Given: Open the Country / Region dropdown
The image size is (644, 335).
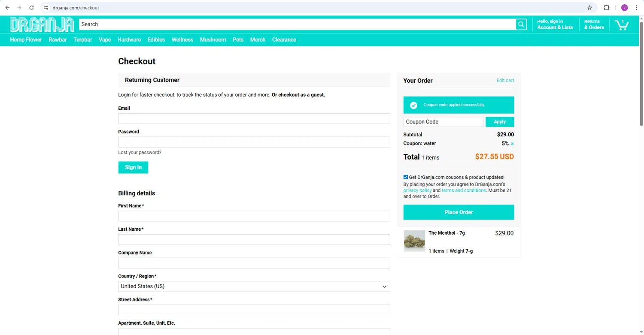Looking at the screenshot, I should coord(254,287).
